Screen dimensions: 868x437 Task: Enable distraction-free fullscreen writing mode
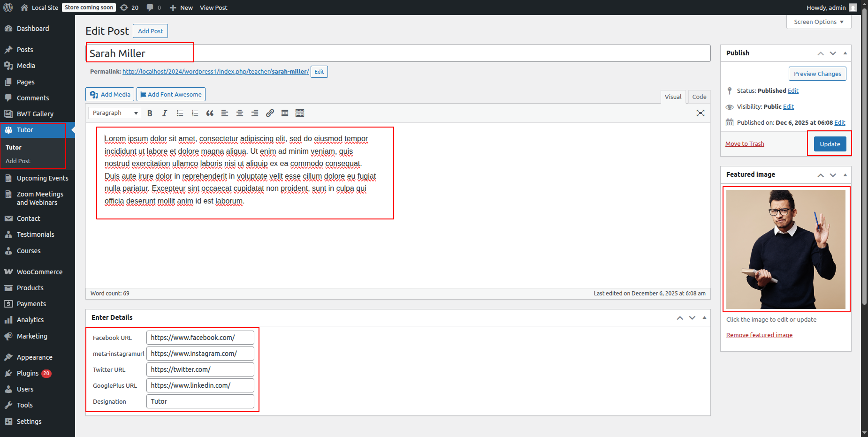700,113
